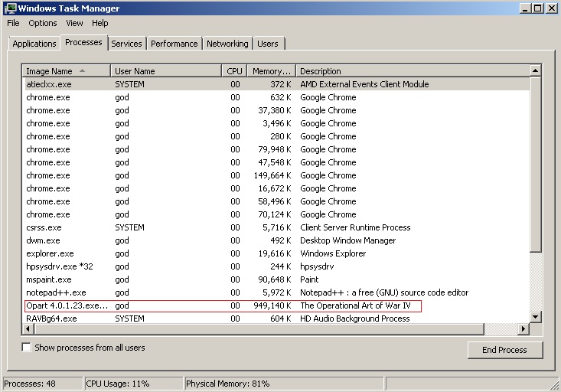The image size is (561, 392).
Task: Open the View menu
Action: click(74, 23)
